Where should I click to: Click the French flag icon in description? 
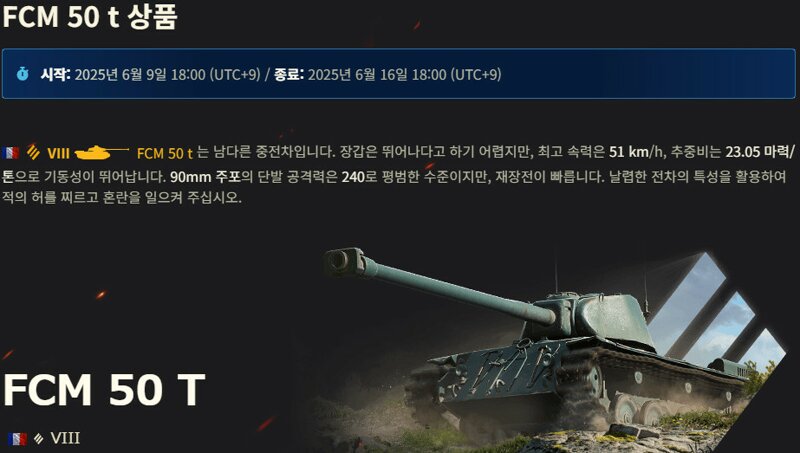click(x=11, y=153)
